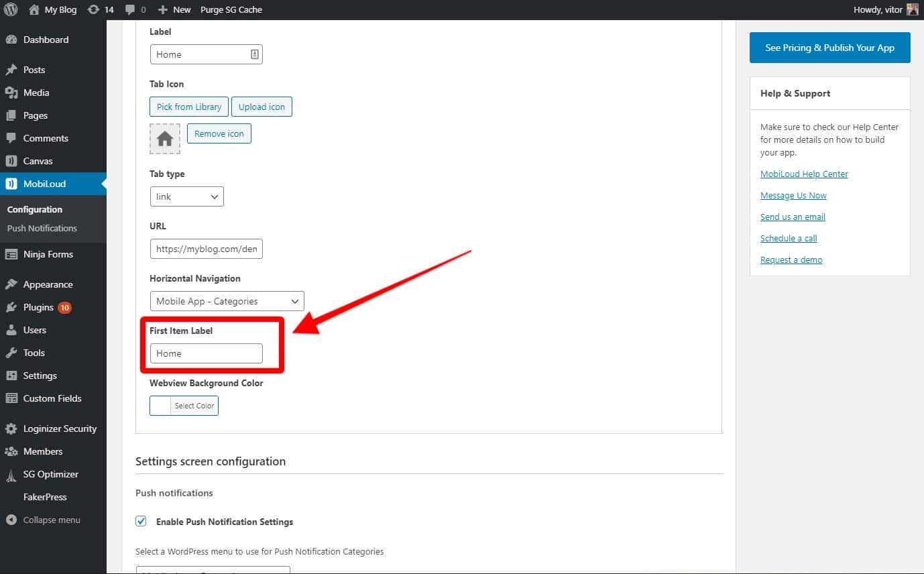The height and width of the screenshot is (574, 924).
Task: Click the Plugins update count badge
Action: [64, 308]
